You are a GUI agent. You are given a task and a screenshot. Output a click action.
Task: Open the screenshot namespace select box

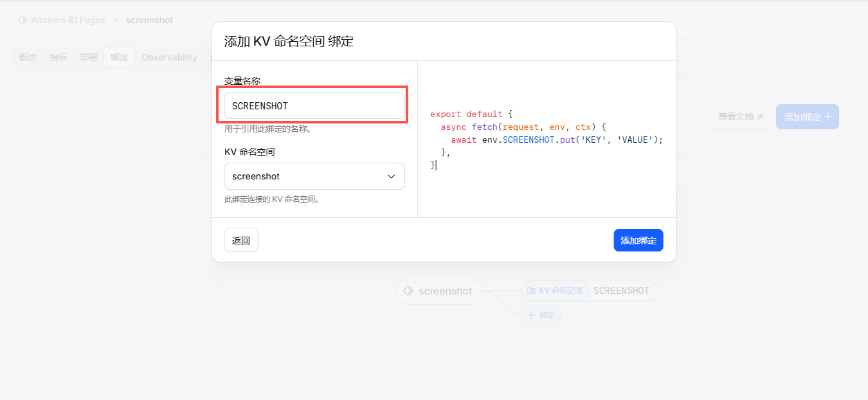tap(314, 176)
